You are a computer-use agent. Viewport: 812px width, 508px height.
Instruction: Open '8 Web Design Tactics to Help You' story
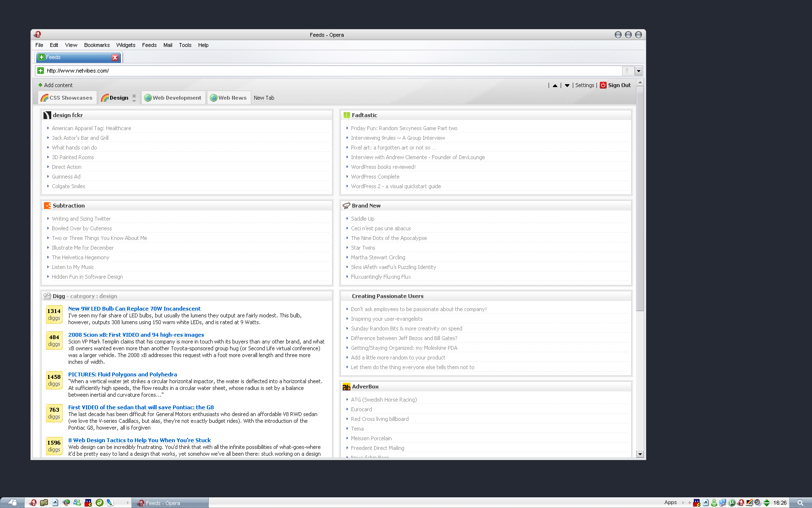pos(140,440)
